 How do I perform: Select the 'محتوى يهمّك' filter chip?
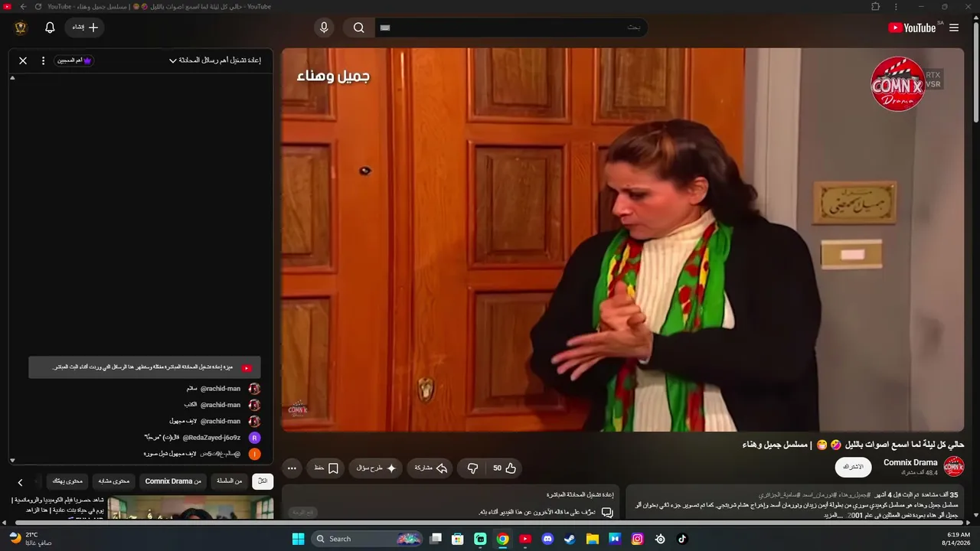click(x=67, y=481)
